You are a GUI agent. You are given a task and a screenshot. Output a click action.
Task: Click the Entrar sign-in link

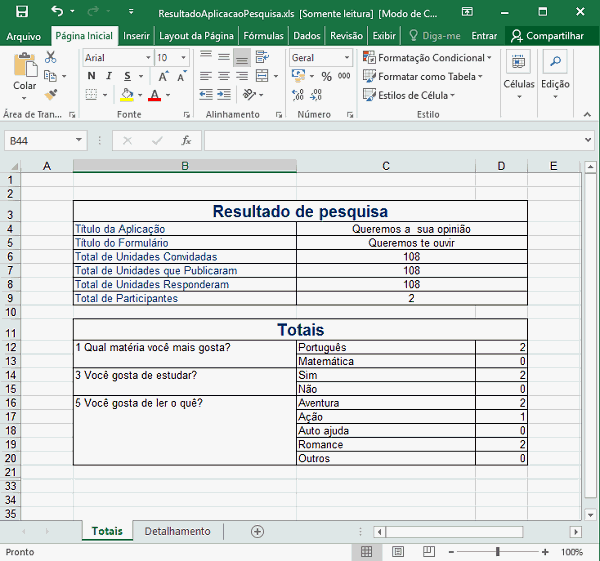pyautogui.click(x=484, y=36)
